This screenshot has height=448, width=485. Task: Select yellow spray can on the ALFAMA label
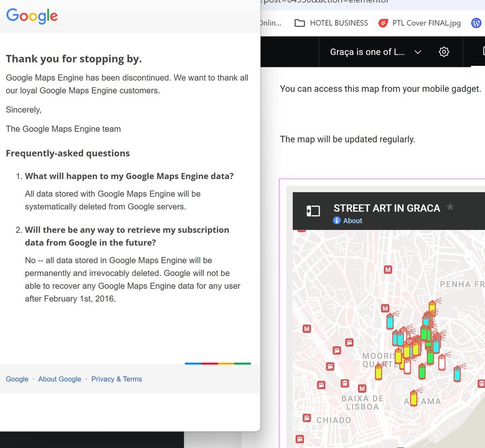[414, 398]
